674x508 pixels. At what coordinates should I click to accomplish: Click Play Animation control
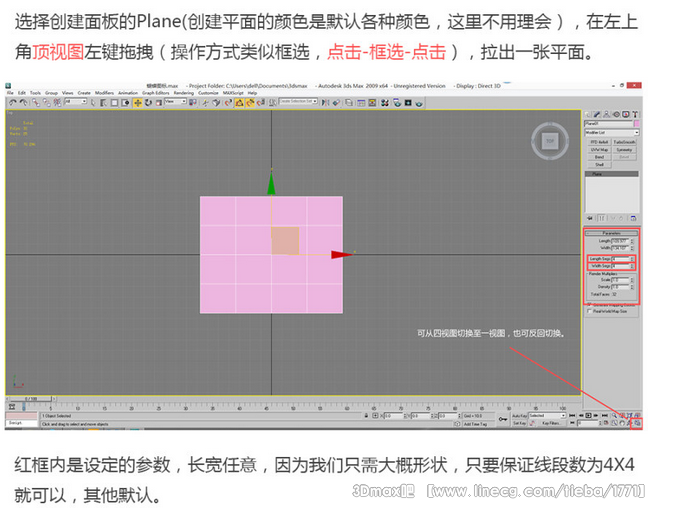click(x=588, y=416)
